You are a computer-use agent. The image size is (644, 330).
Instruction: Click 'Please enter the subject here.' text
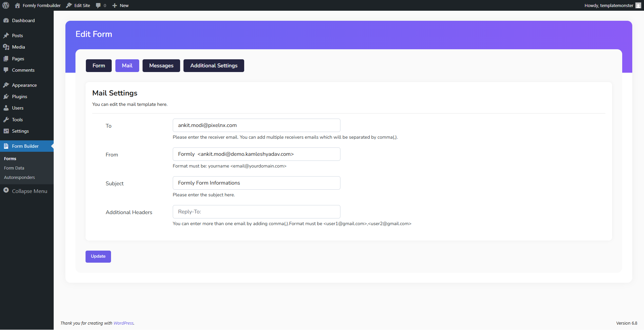(204, 195)
